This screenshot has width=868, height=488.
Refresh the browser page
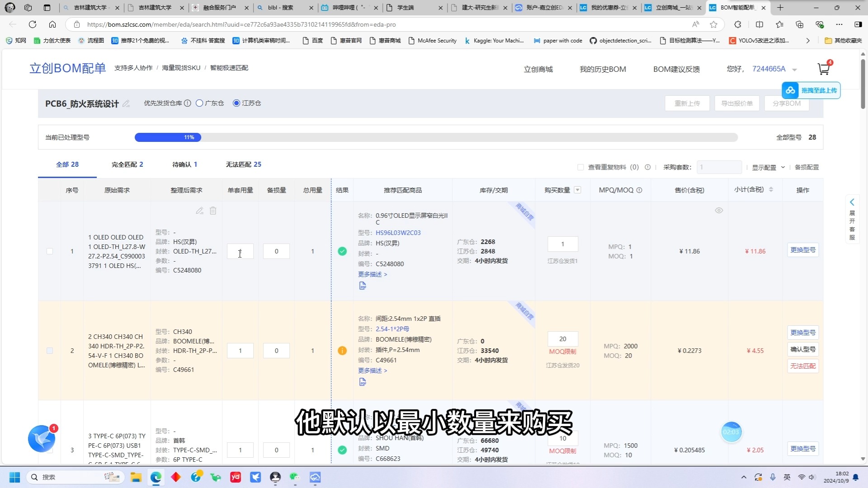click(33, 24)
